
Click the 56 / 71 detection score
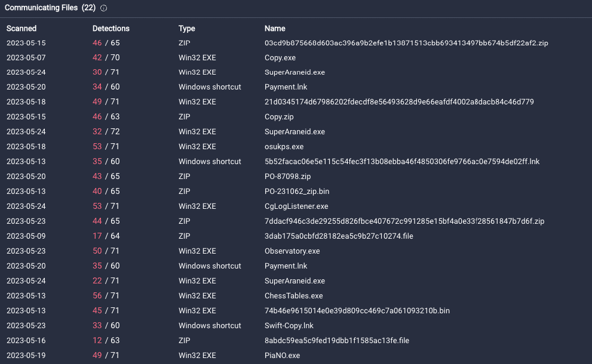click(106, 296)
